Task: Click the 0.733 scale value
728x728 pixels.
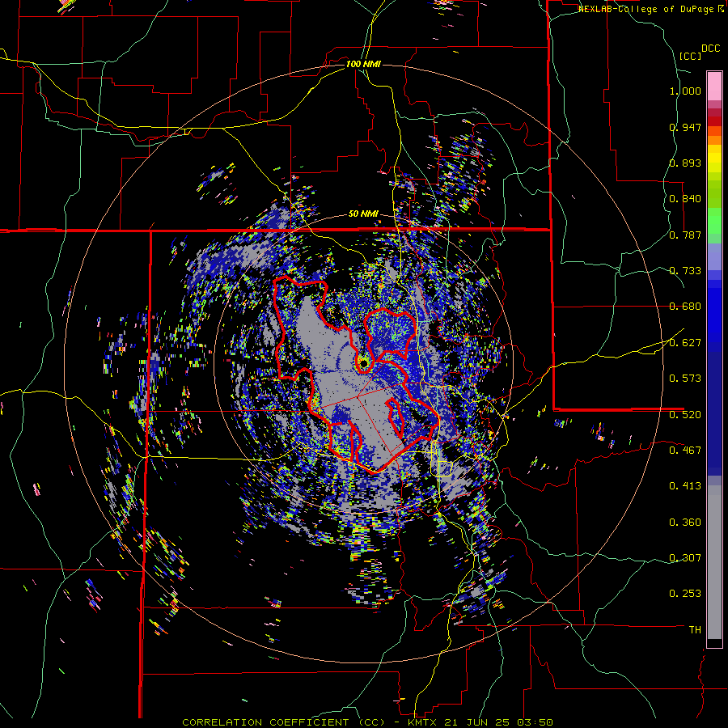Action: click(x=685, y=271)
